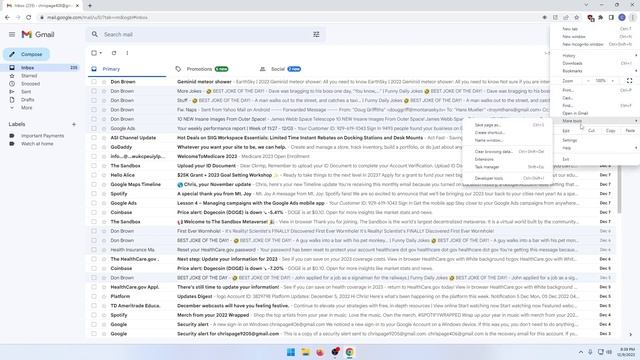Open the Extensions puzzle icon in Chrome toolbar

pos(601,18)
